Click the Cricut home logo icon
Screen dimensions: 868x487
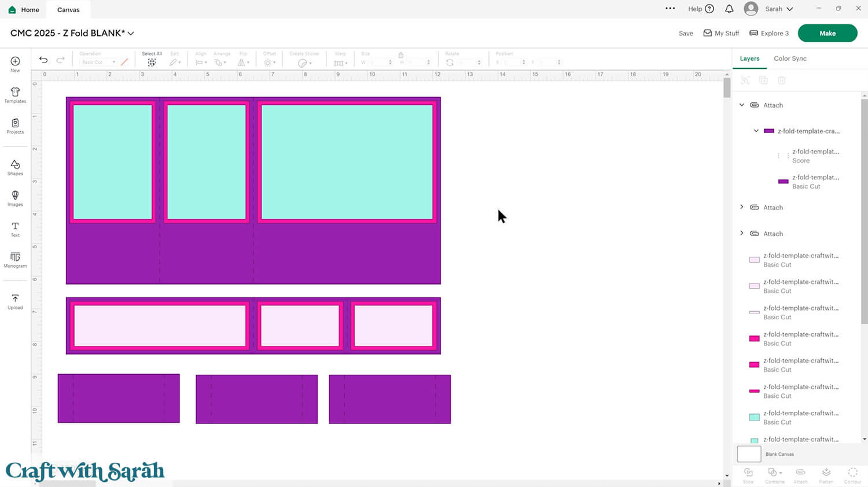pyautogui.click(x=12, y=10)
